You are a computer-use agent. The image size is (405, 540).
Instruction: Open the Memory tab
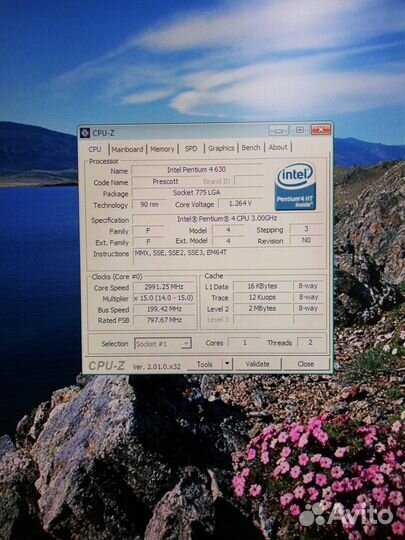[x=162, y=149]
